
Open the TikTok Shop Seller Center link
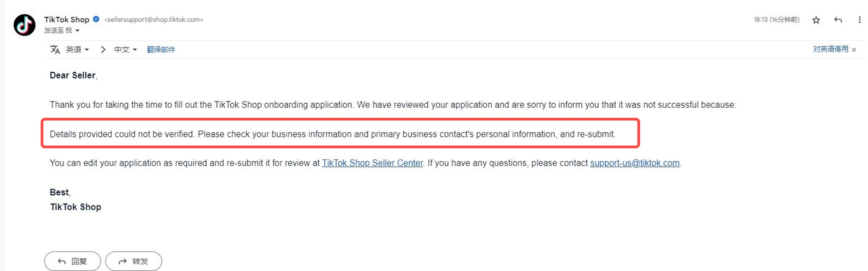(x=372, y=163)
